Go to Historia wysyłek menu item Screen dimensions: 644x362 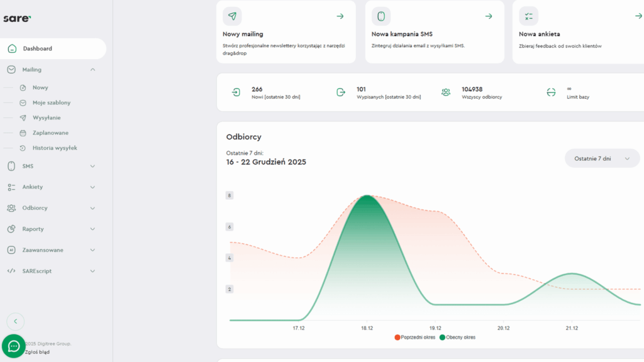54,148
